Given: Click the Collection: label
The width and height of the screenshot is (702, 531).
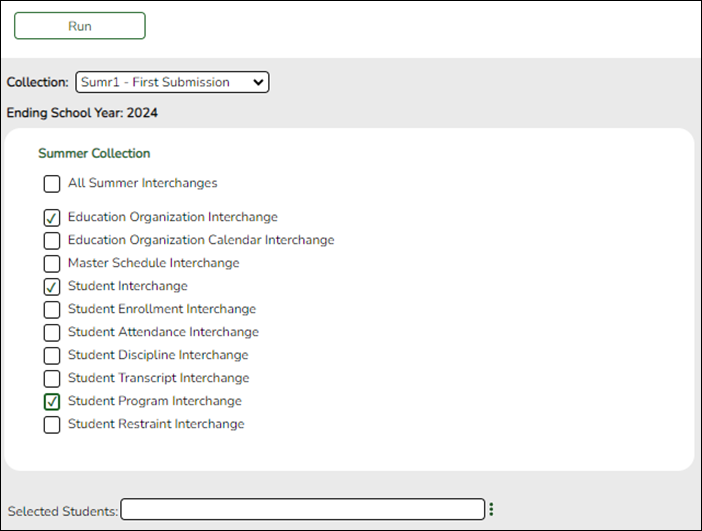Looking at the screenshot, I should click(x=38, y=82).
